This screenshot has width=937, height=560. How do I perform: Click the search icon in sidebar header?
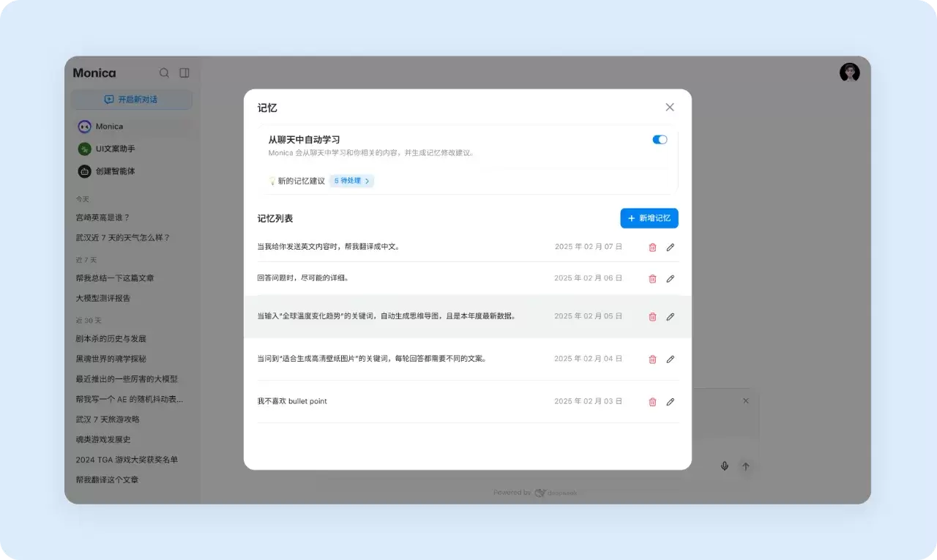[164, 73]
